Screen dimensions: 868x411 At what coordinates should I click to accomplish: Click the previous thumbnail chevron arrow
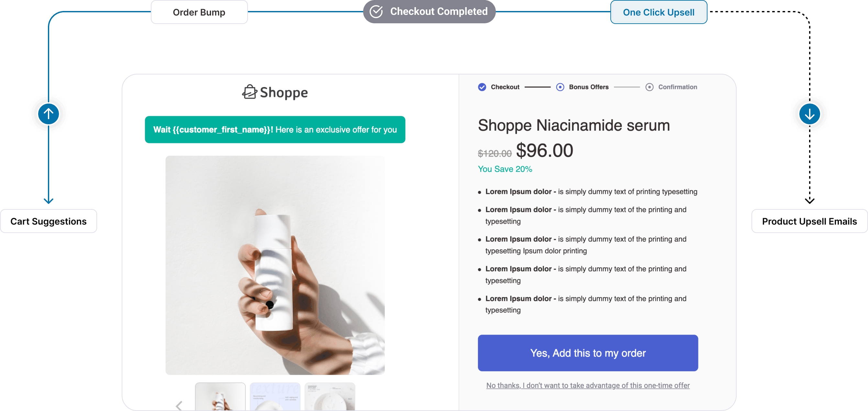pyautogui.click(x=179, y=405)
